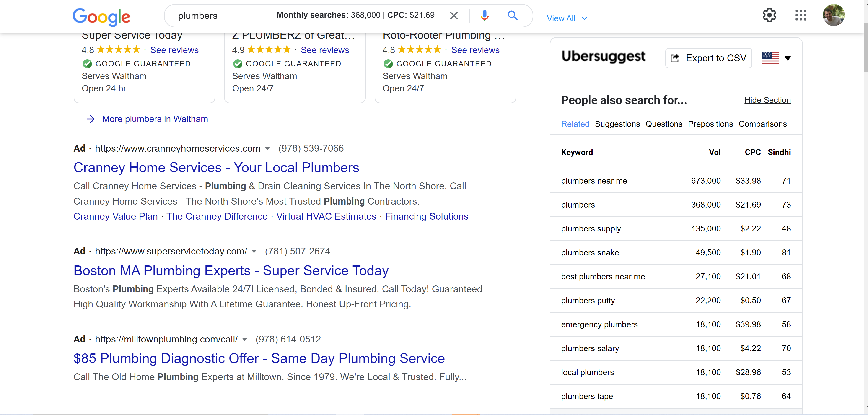Viewport: 868px width, 415px height.
Task: Click the Ubersuggest logo text
Action: pyautogui.click(x=603, y=56)
